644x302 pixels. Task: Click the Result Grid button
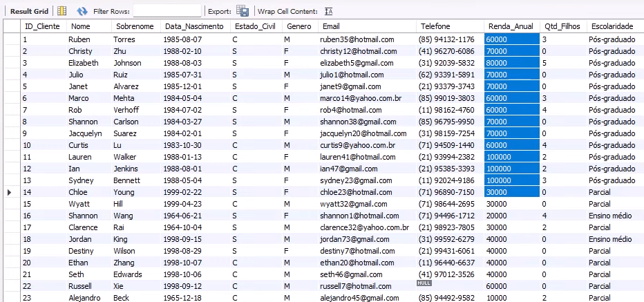30,11
